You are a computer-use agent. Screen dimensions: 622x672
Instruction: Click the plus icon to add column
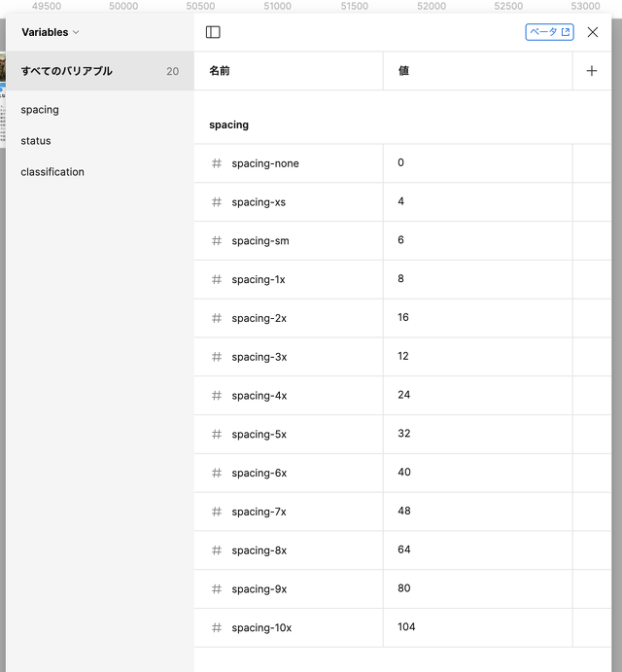coord(592,71)
